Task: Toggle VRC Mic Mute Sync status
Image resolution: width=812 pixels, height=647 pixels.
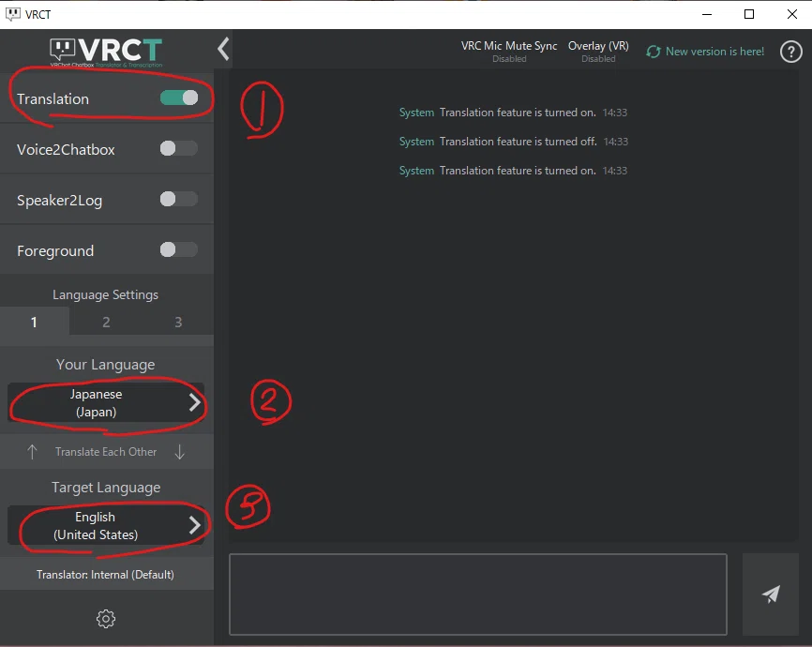Action: click(x=509, y=52)
